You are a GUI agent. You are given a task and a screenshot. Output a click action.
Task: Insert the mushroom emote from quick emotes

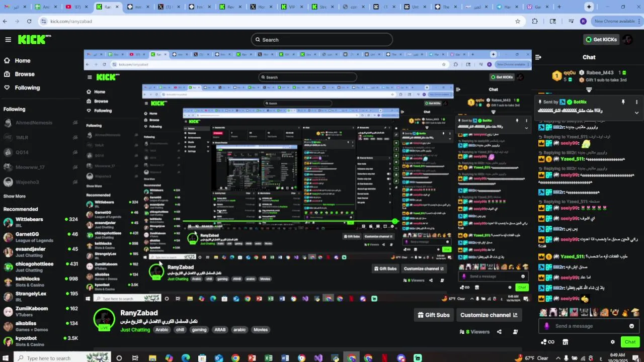[635, 312]
